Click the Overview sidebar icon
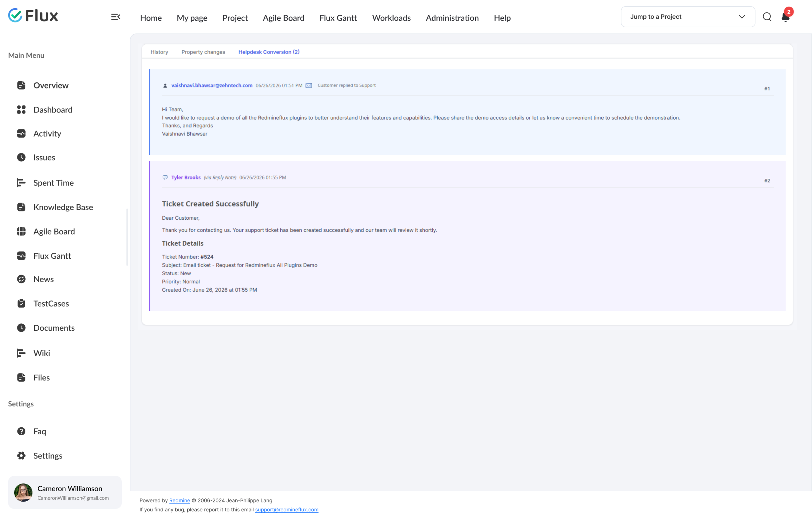The width and height of the screenshot is (812, 519). click(x=21, y=85)
